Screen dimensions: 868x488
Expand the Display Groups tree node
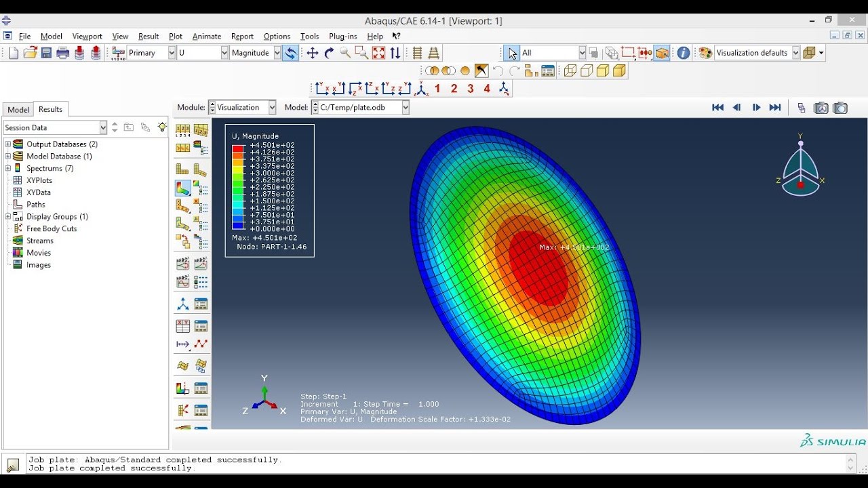point(8,217)
